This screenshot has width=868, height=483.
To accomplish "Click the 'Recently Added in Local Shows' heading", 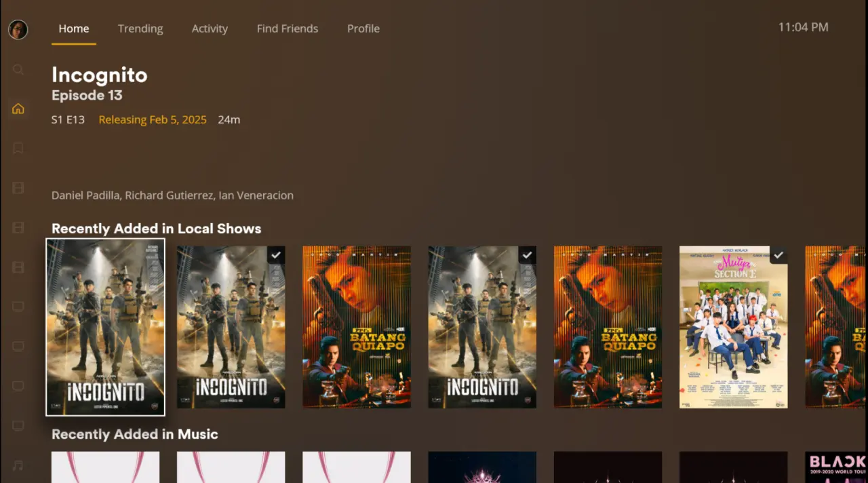I will [x=156, y=229].
